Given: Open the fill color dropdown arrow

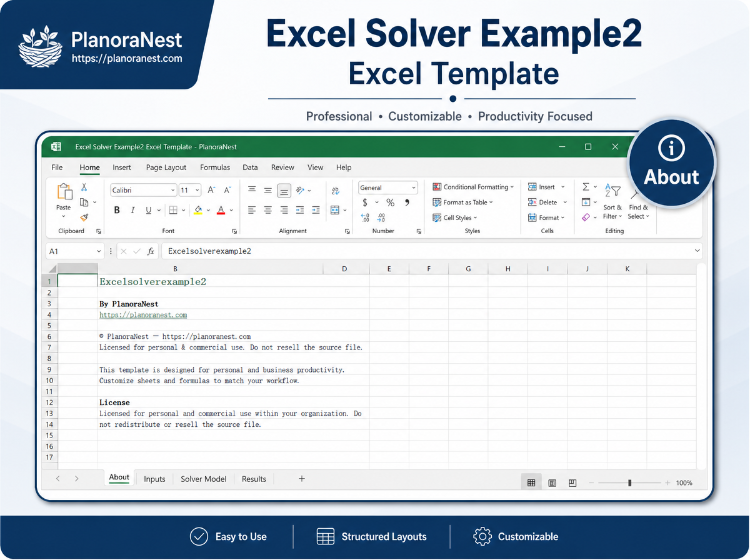Looking at the screenshot, I should click(208, 211).
